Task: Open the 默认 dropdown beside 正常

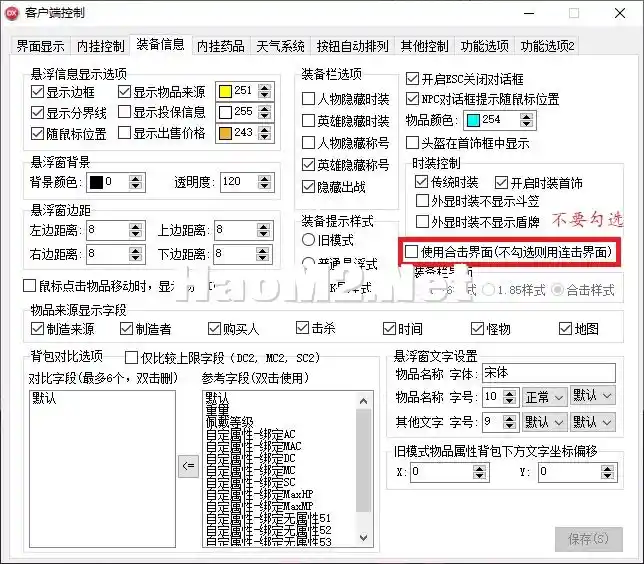Action: pos(592,396)
